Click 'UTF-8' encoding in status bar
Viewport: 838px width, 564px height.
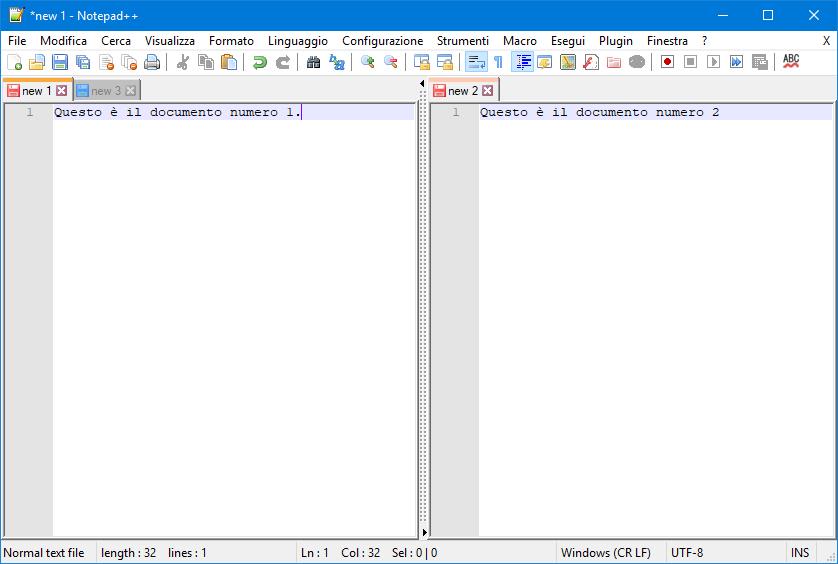click(x=687, y=553)
